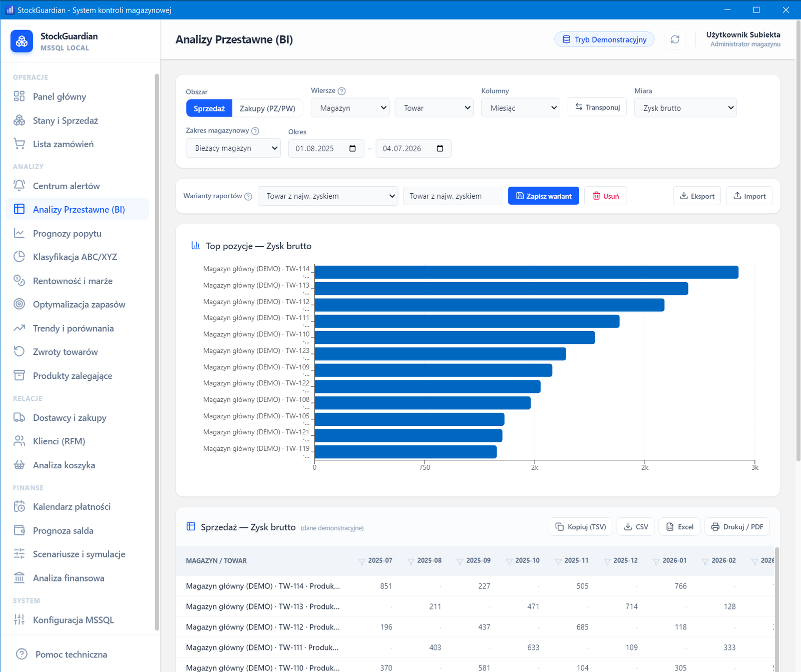Click Tryb Demonstracyjny badge
This screenshot has width=801, height=672.
pos(604,40)
